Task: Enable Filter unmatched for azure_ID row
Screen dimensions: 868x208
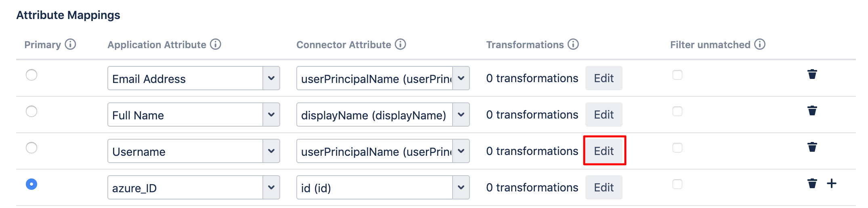Action: (x=677, y=184)
